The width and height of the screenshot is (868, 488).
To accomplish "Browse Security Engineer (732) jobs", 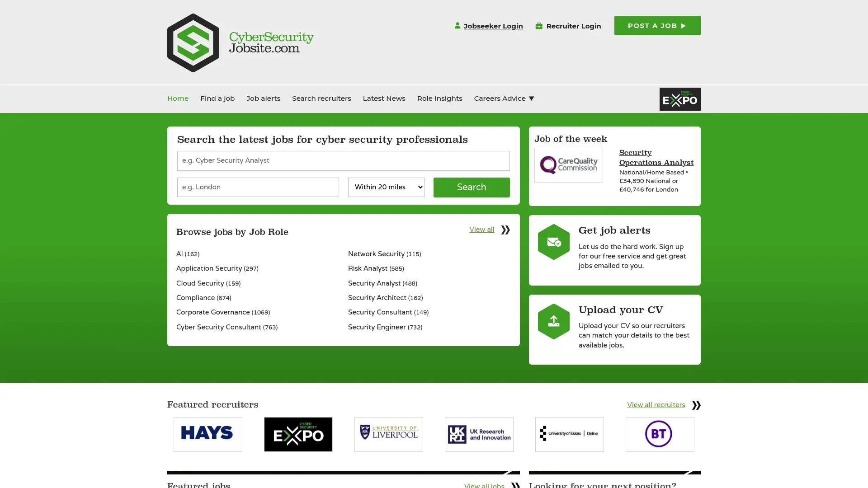I will click(385, 327).
